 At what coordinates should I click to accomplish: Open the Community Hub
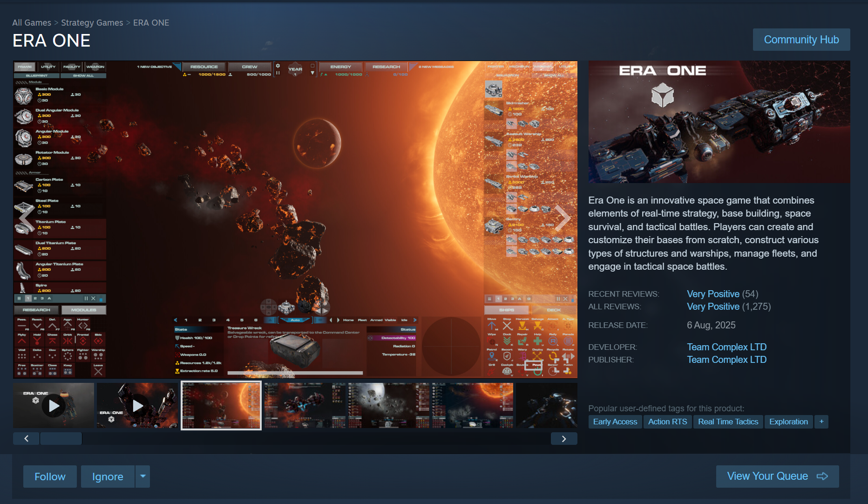click(x=801, y=40)
